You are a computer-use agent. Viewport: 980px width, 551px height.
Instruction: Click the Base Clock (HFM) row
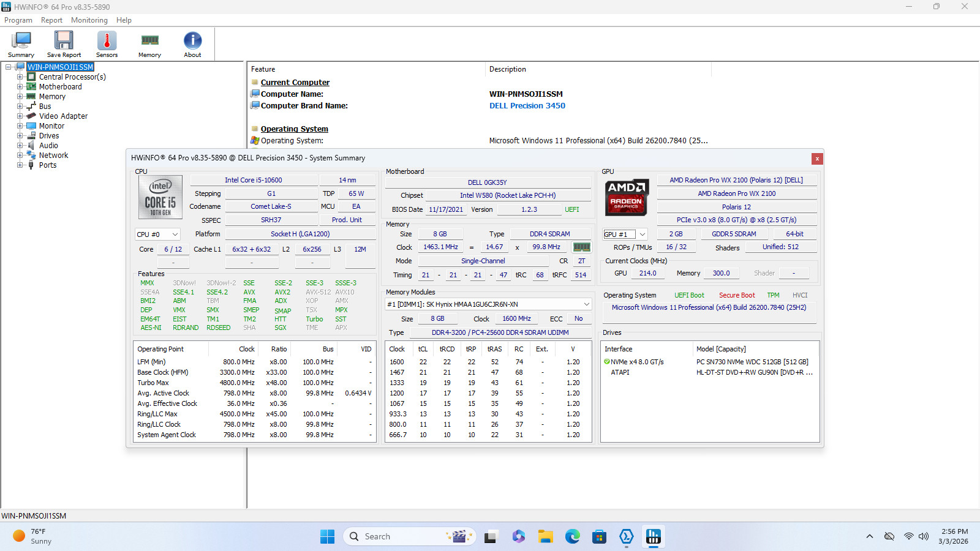click(254, 372)
